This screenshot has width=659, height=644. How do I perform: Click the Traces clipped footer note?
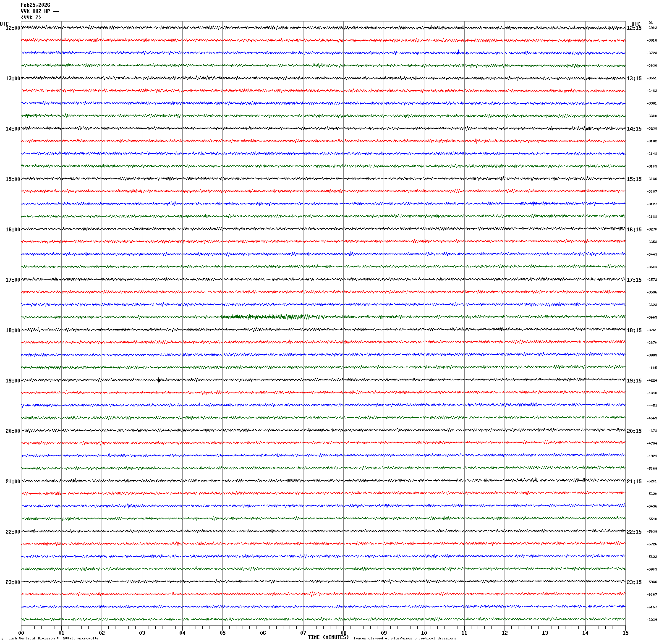pos(404,639)
